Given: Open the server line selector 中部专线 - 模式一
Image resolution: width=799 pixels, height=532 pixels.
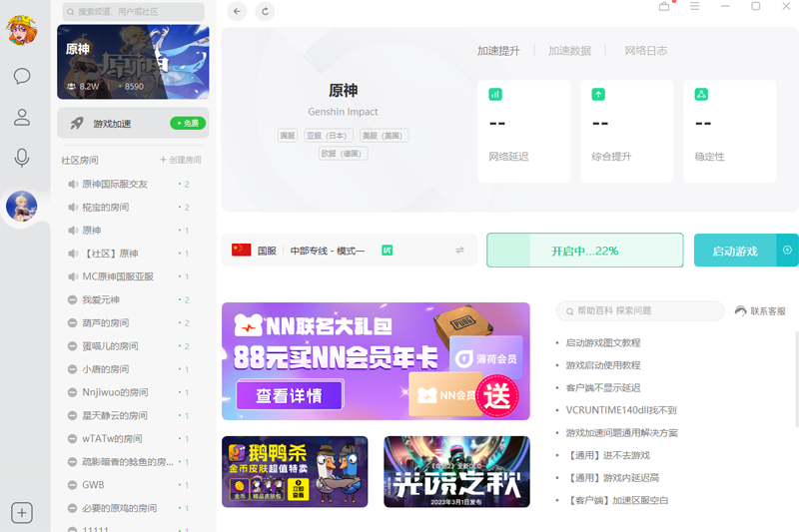Looking at the screenshot, I should tap(349, 250).
